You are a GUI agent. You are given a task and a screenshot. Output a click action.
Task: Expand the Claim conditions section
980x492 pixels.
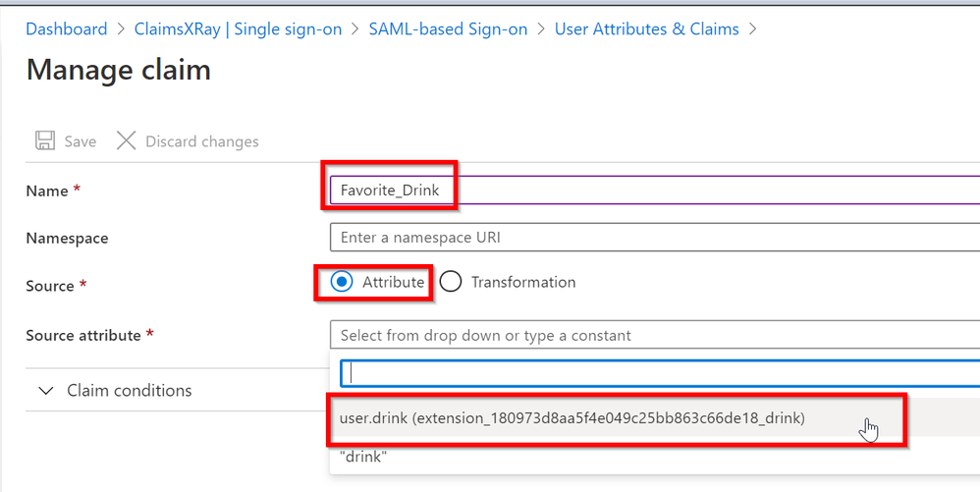click(45, 391)
